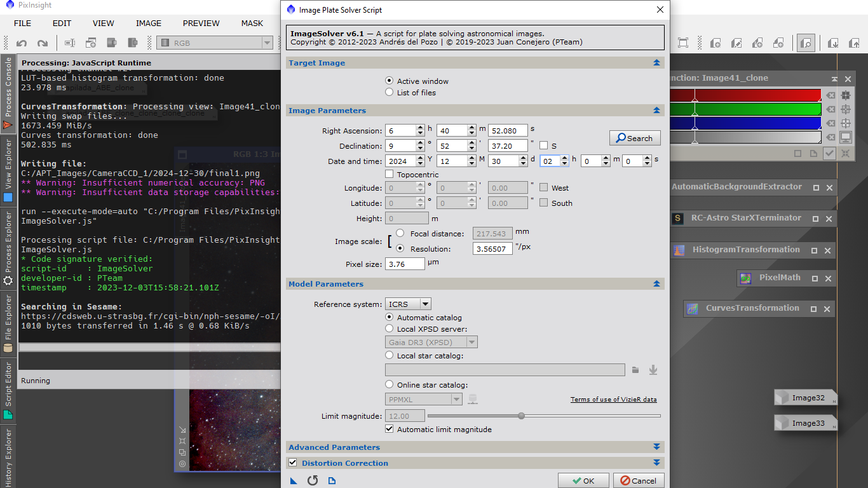The width and height of the screenshot is (868, 488).
Task: Select the Resolution radio button
Action: pyautogui.click(x=400, y=248)
